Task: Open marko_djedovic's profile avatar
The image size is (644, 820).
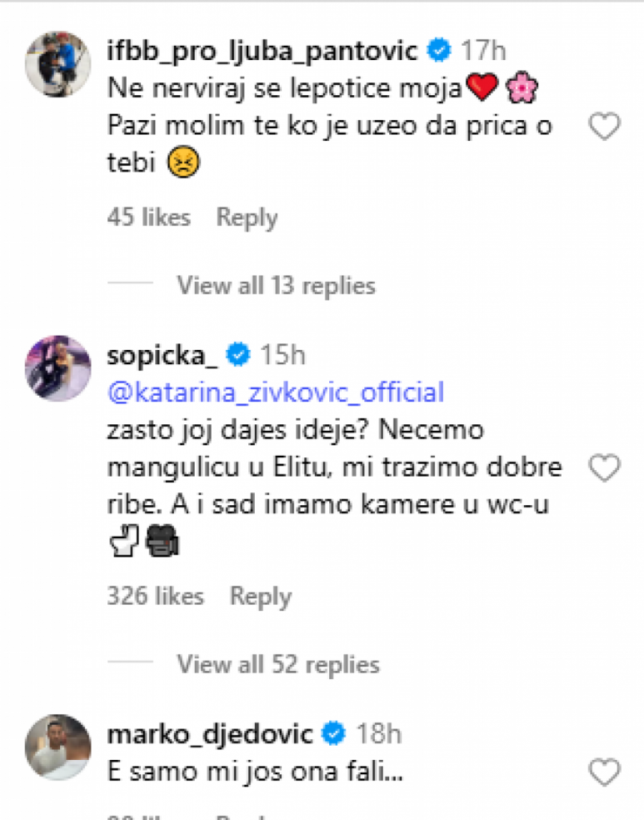Action: pos(57,745)
